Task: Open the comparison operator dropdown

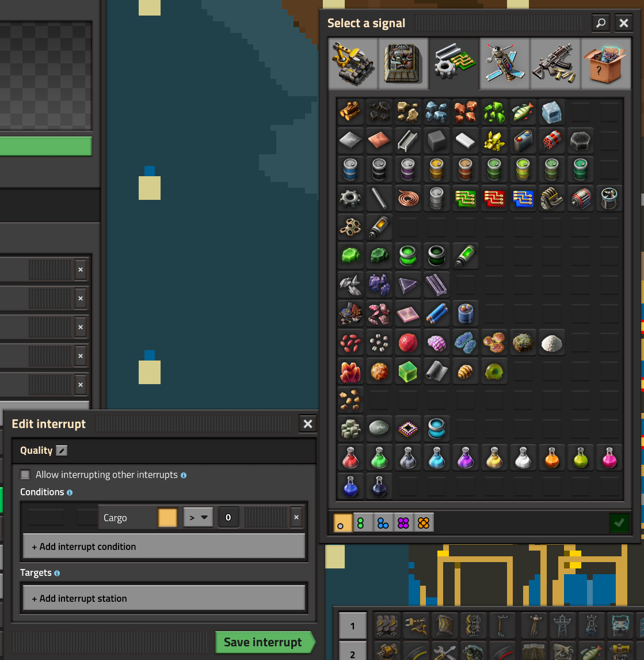Action: coord(198,517)
